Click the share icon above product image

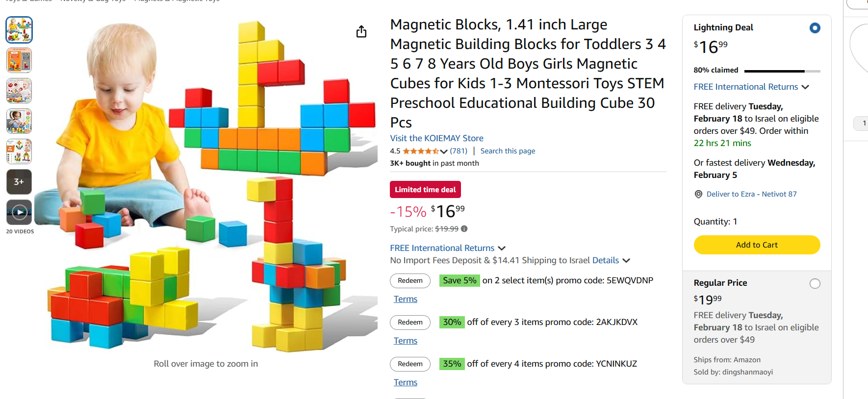[x=361, y=32]
